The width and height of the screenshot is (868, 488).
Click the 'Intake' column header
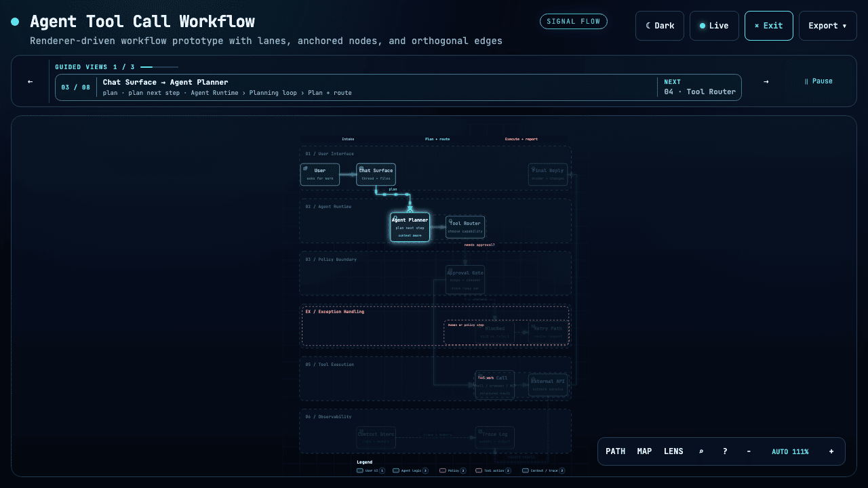[x=348, y=139]
